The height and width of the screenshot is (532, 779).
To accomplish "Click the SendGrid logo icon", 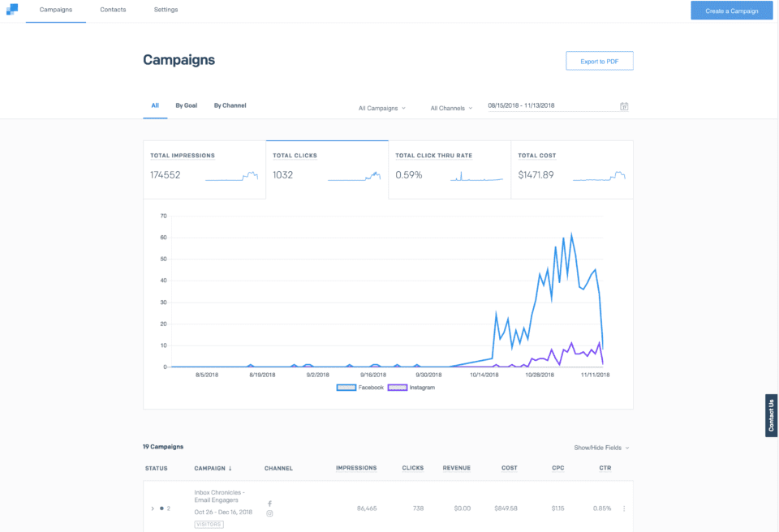I will pyautogui.click(x=11, y=9).
